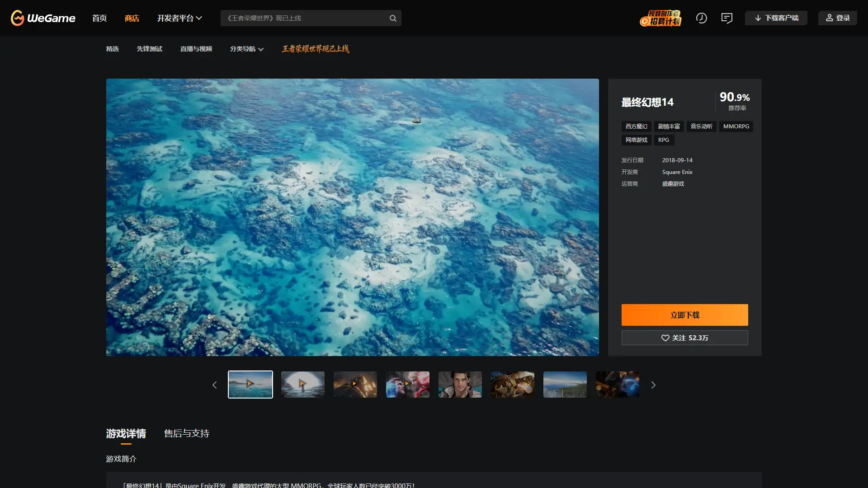Open the history clock icon
This screenshot has width=868, height=488.
pyautogui.click(x=701, y=18)
